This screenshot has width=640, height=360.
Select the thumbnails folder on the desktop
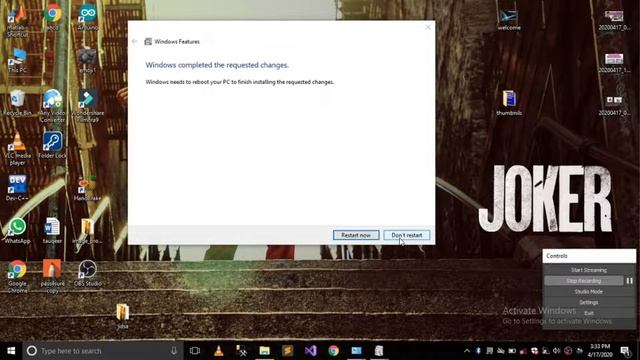(509, 103)
